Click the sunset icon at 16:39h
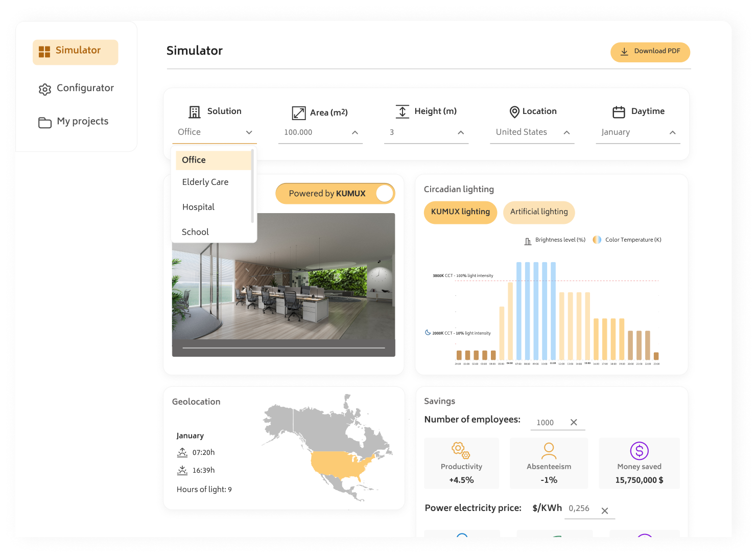The height and width of the screenshot is (556, 756). [x=182, y=470]
